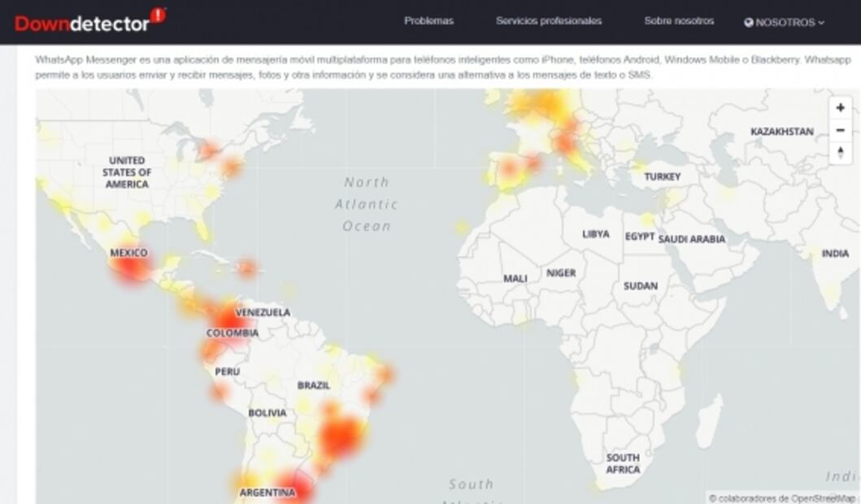The width and height of the screenshot is (861, 504).
Task: Open the Problemas menu item
Action: 428,21
